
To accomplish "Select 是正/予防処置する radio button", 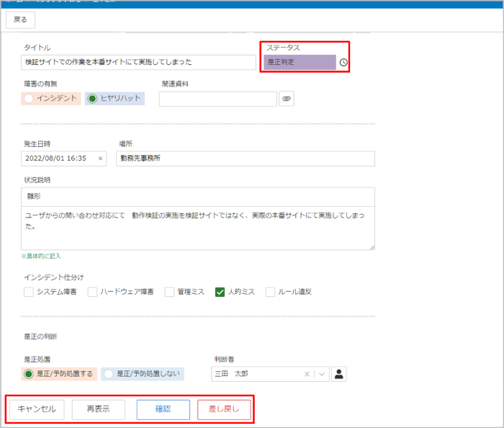I will tap(29, 374).
